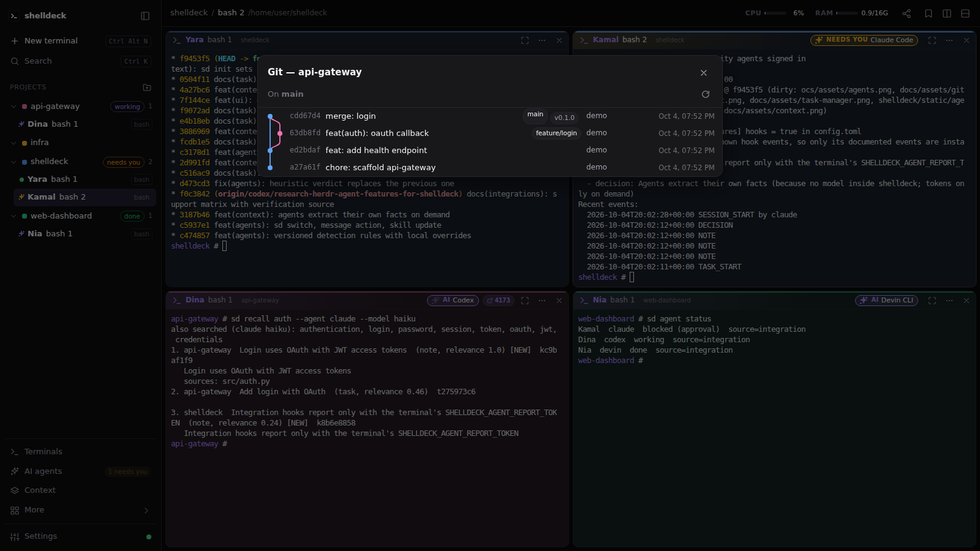This screenshot has width=980, height=551.
Task: Click the feature/login branch tag
Action: 556,133
